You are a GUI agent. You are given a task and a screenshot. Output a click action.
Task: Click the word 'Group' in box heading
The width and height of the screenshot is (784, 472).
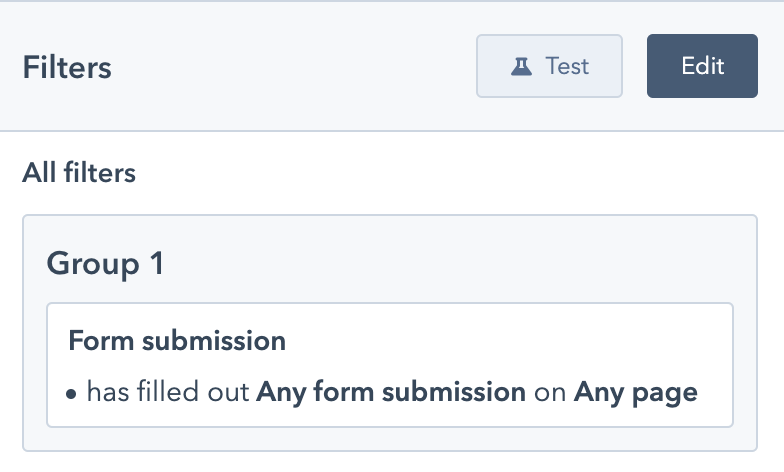click(93, 264)
